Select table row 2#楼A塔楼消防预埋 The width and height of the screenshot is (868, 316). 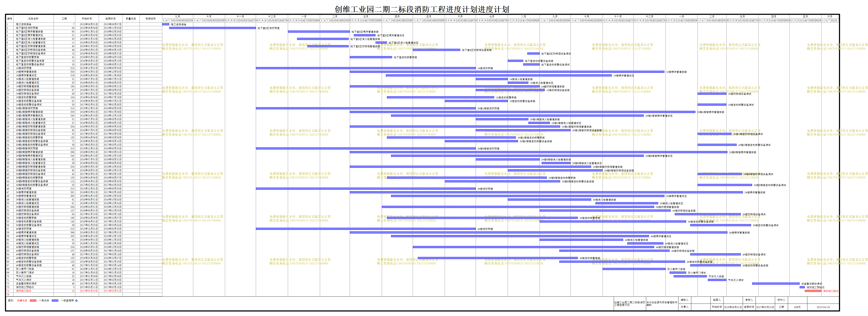84,108
